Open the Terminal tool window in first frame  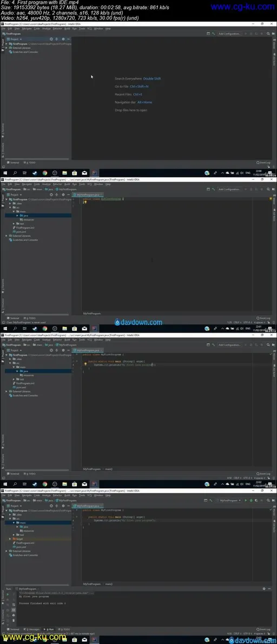13,162
